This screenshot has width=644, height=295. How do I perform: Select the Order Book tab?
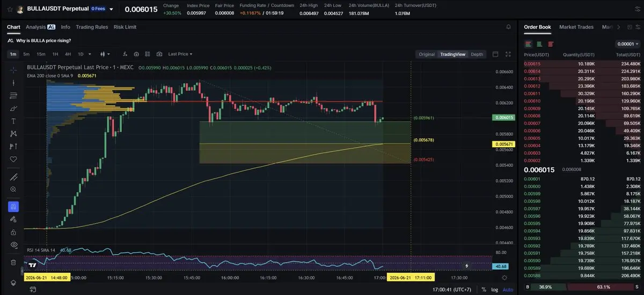tap(537, 27)
